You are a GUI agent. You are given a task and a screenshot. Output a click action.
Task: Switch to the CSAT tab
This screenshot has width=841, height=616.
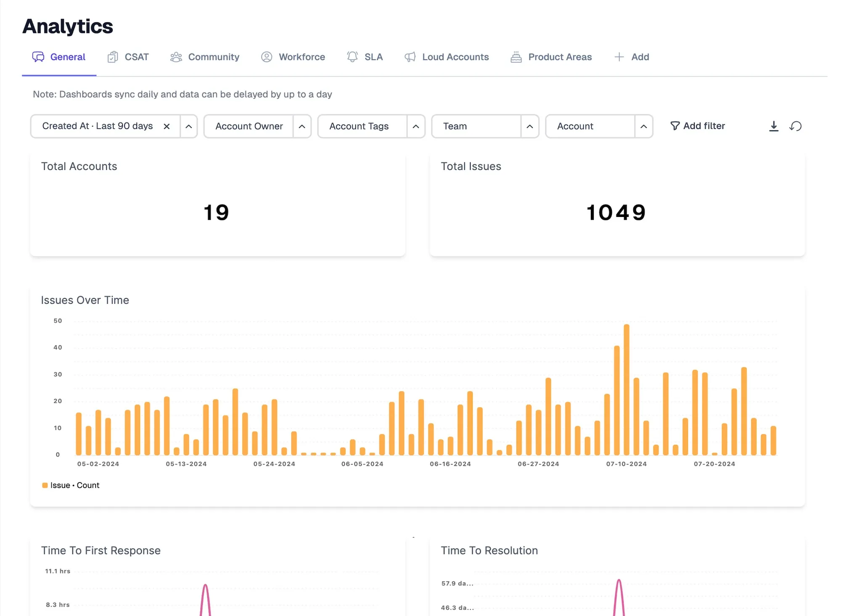[x=128, y=57]
